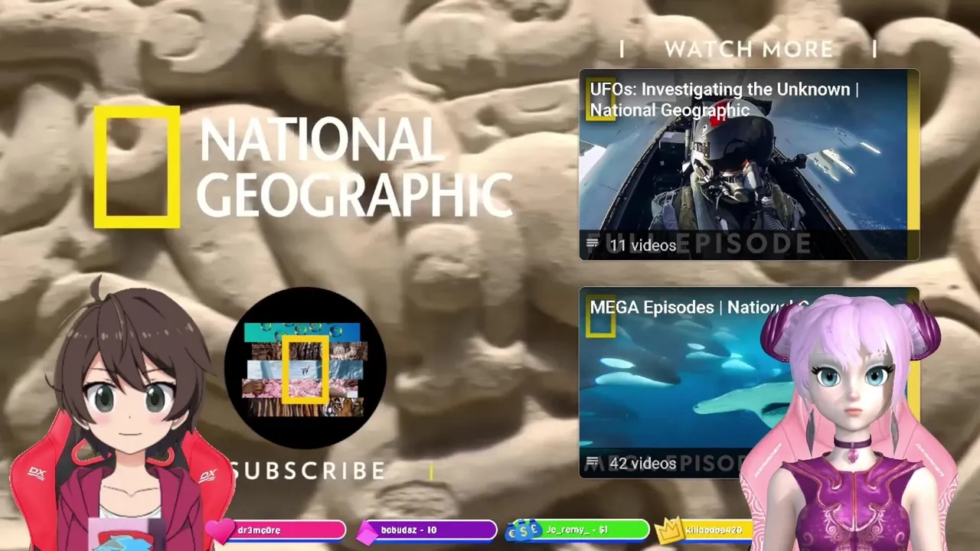The width and height of the screenshot is (980, 551).
Task: Click the gold crown icon beside killababe420
Action: pyautogui.click(x=670, y=530)
